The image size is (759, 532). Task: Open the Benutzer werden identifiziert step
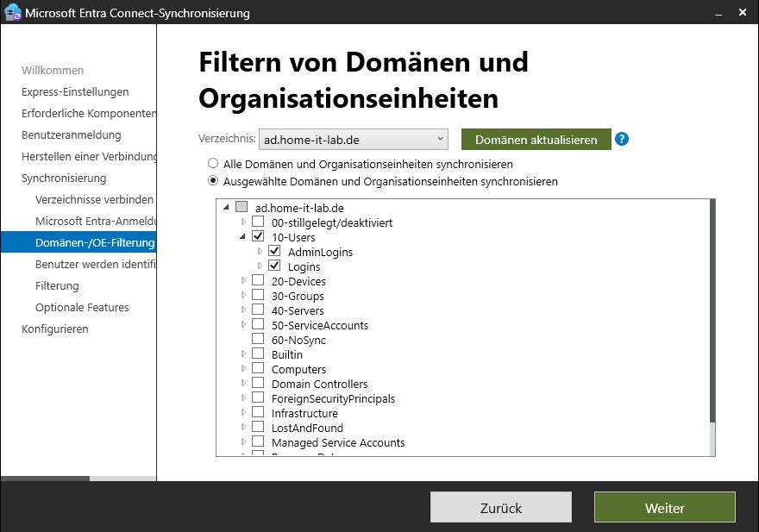coord(96,265)
